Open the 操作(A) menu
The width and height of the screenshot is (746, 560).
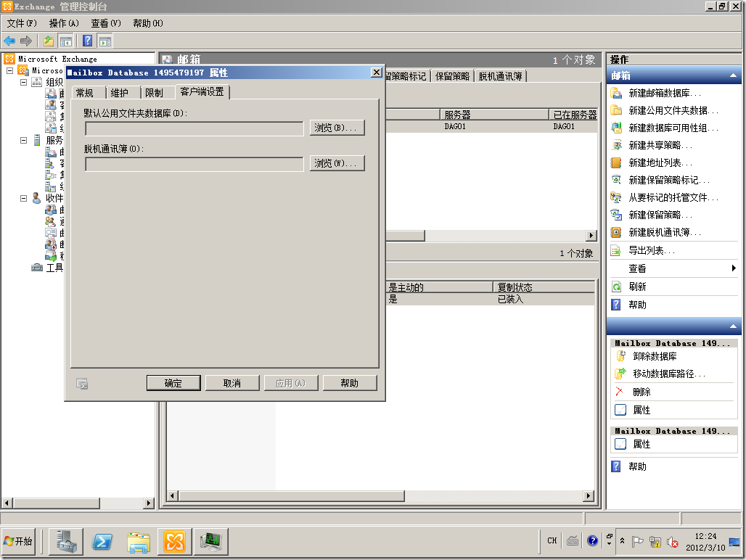coord(64,23)
